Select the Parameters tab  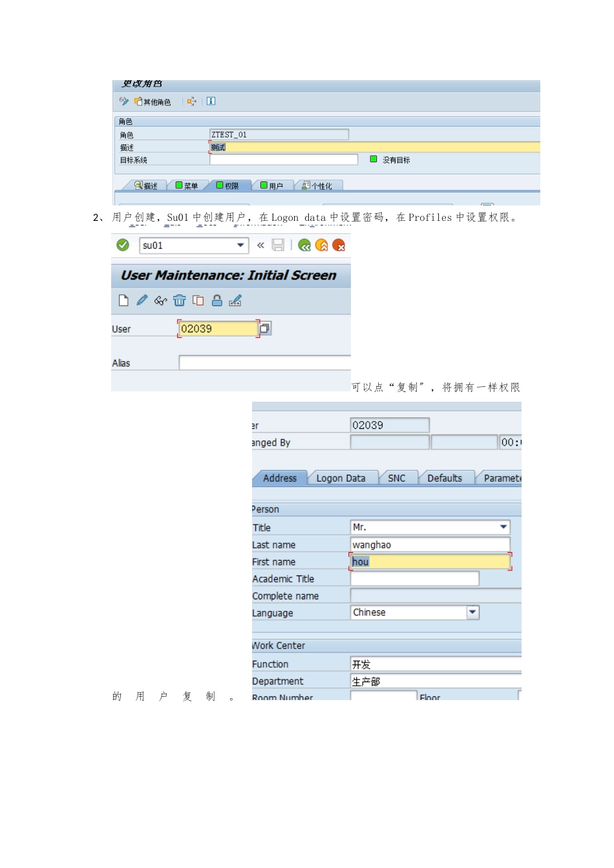pyautogui.click(x=502, y=478)
